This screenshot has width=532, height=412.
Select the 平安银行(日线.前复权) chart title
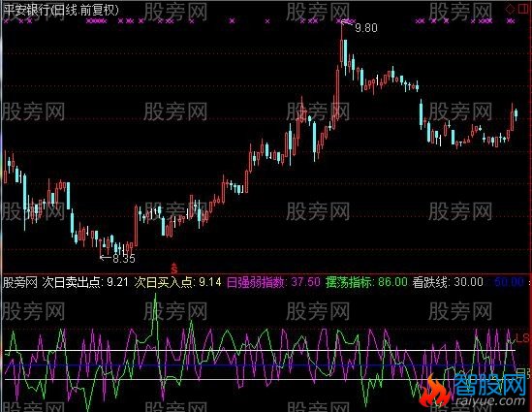61,11
